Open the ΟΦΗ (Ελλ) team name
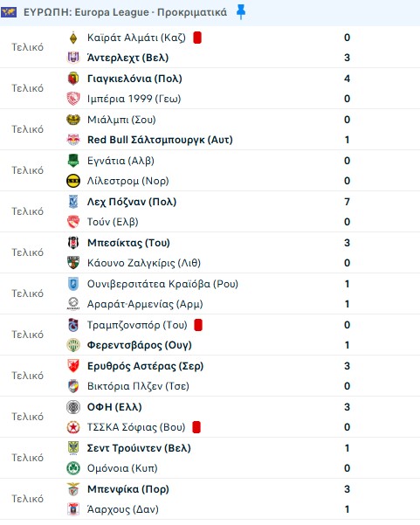Image resolution: width=420 pixels, height=525 pixels. click(x=114, y=407)
